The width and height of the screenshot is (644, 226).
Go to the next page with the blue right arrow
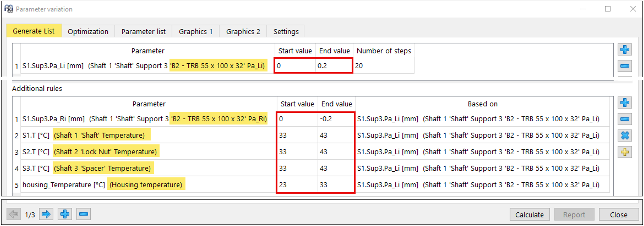tap(46, 214)
